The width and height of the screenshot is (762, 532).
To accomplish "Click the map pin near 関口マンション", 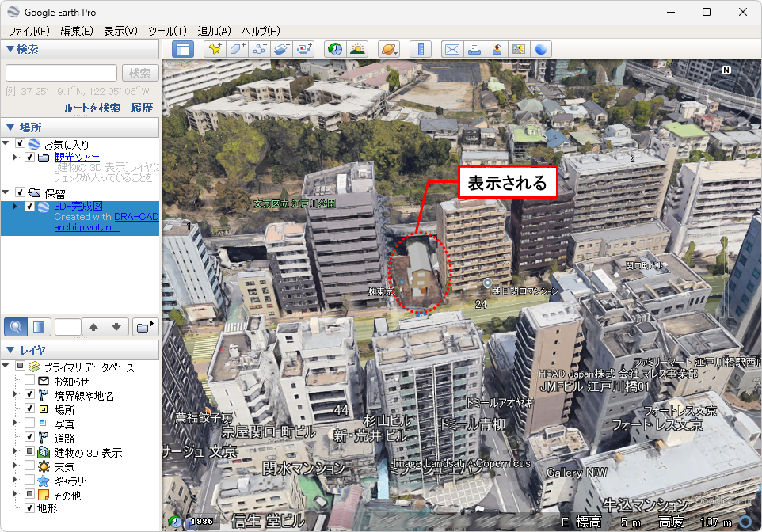I will [487, 283].
